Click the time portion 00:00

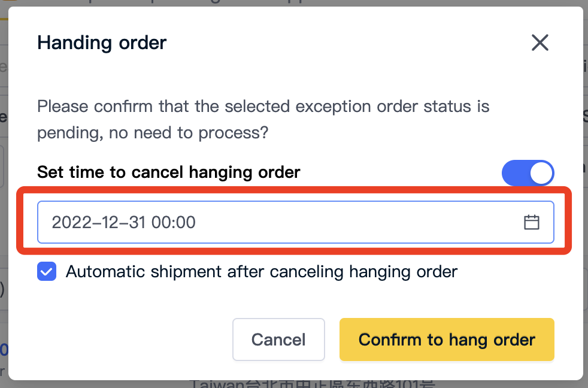pos(174,222)
